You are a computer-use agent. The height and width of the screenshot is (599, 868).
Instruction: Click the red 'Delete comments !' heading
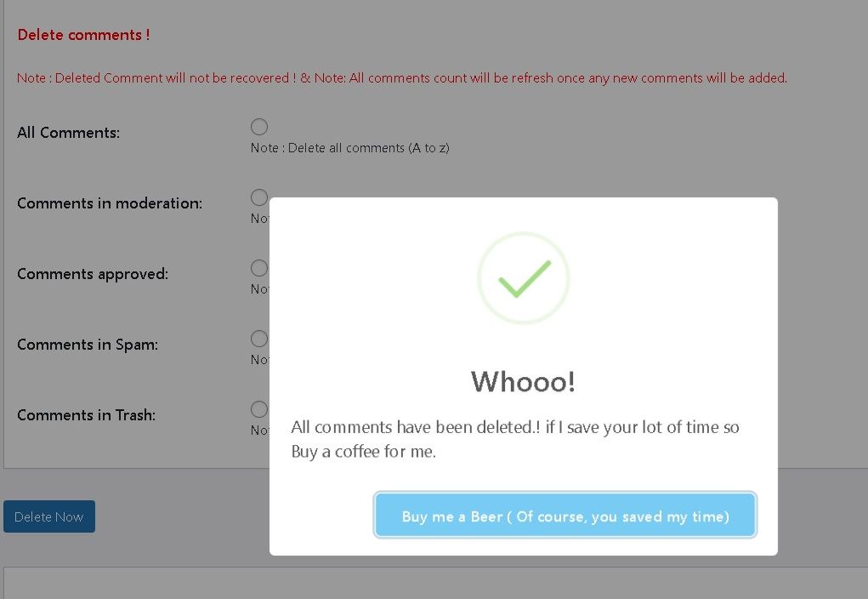click(x=83, y=35)
